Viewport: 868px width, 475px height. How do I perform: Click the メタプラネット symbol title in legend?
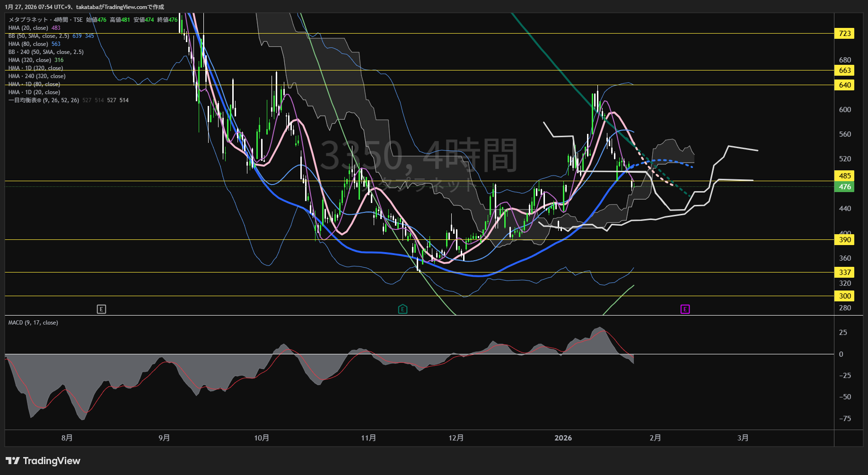[x=28, y=20]
